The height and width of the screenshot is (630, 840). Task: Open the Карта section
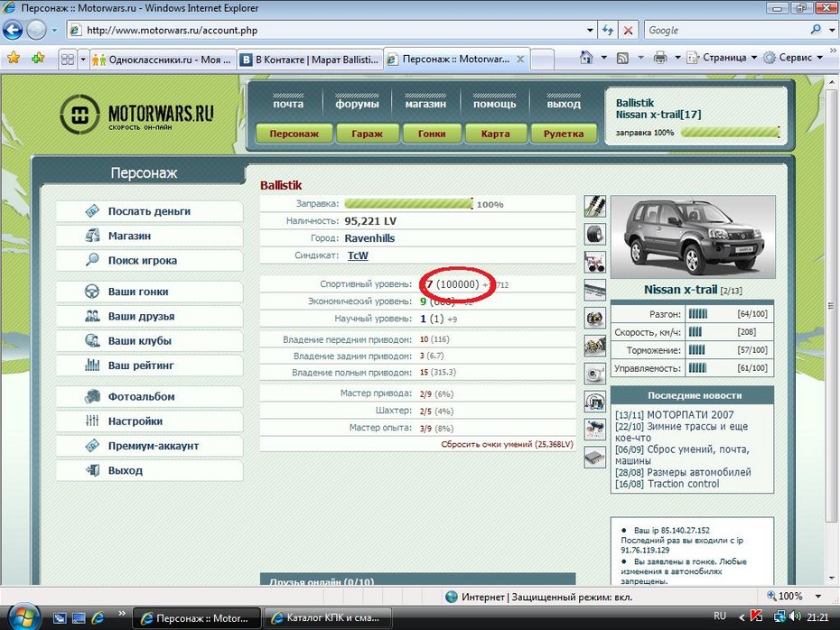click(x=496, y=134)
